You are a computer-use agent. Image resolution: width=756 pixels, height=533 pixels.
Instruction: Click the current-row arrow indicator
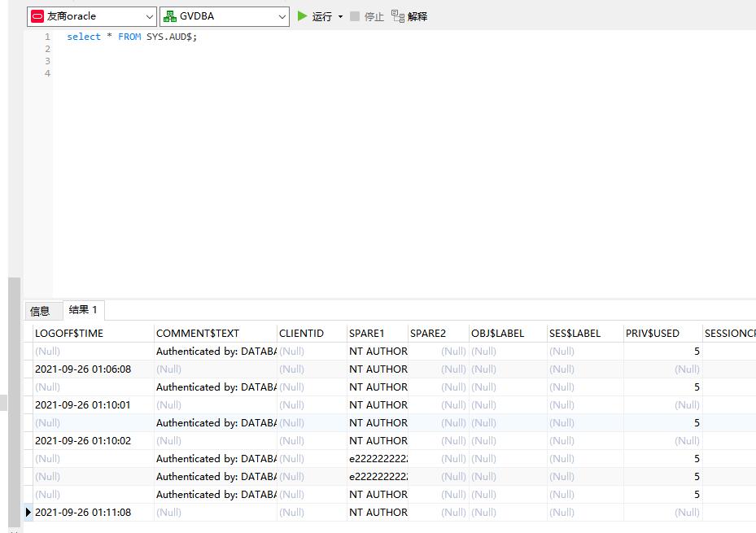pos(28,513)
